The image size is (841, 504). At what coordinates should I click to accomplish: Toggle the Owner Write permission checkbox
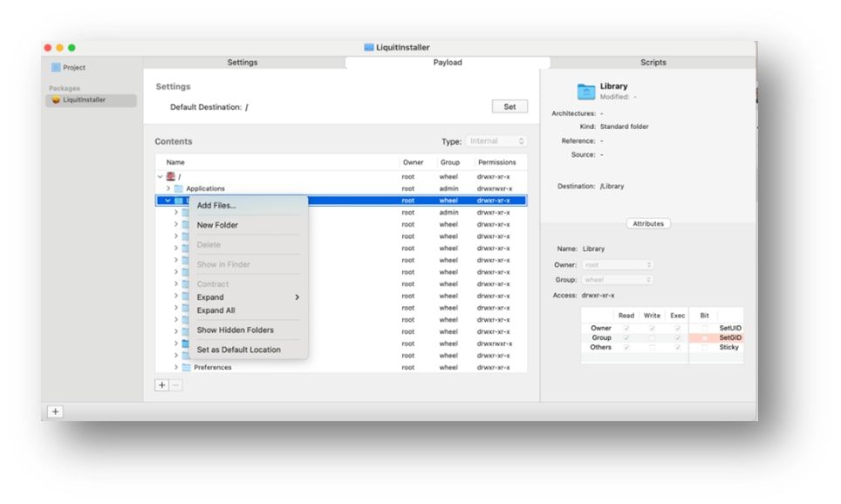point(652,326)
